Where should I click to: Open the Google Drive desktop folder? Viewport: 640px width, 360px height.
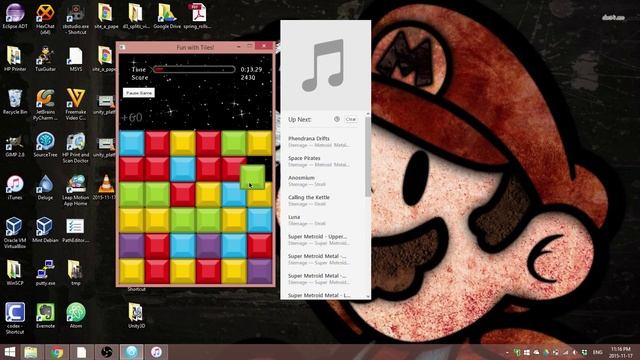pyautogui.click(x=167, y=16)
